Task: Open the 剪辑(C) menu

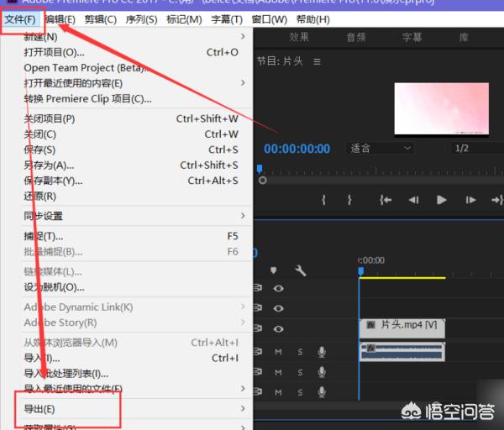Action: 101,19
